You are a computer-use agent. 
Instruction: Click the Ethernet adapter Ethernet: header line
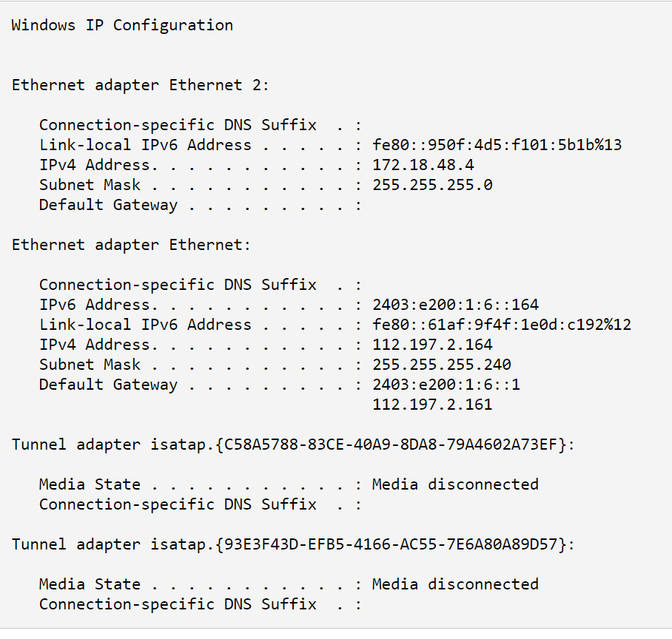pos(131,245)
